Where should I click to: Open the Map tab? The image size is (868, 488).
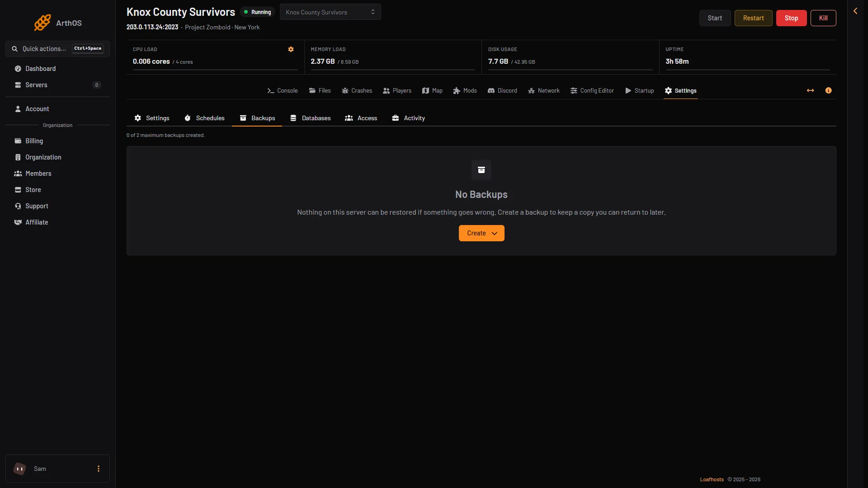coord(433,91)
